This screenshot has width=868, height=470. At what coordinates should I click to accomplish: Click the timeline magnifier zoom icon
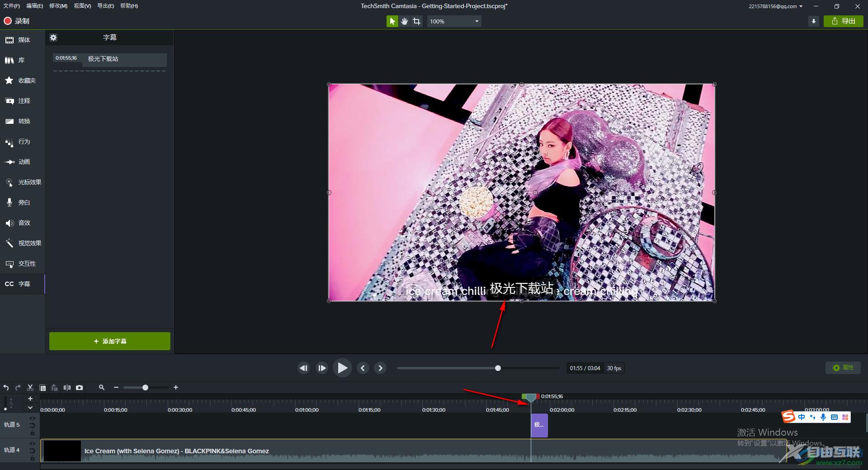102,388
